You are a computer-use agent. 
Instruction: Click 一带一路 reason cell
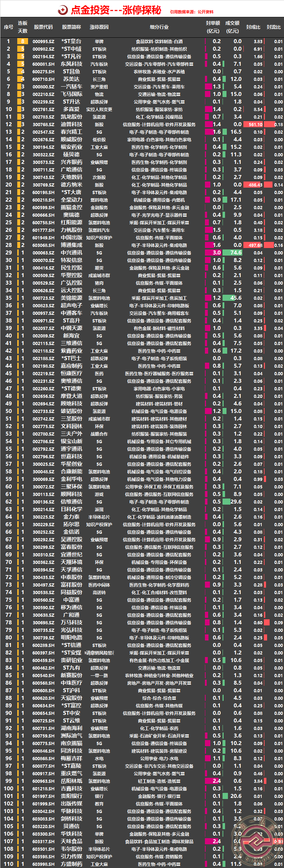99,675
